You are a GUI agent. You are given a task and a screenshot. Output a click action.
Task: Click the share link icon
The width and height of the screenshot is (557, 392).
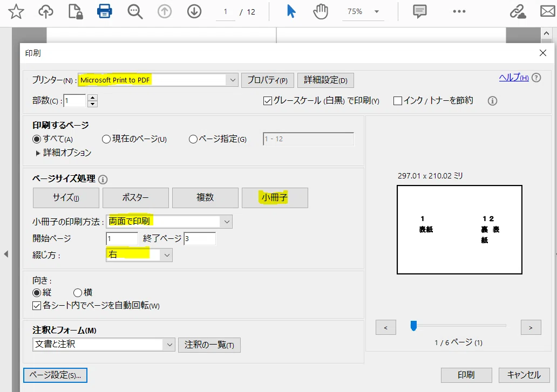tap(518, 12)
